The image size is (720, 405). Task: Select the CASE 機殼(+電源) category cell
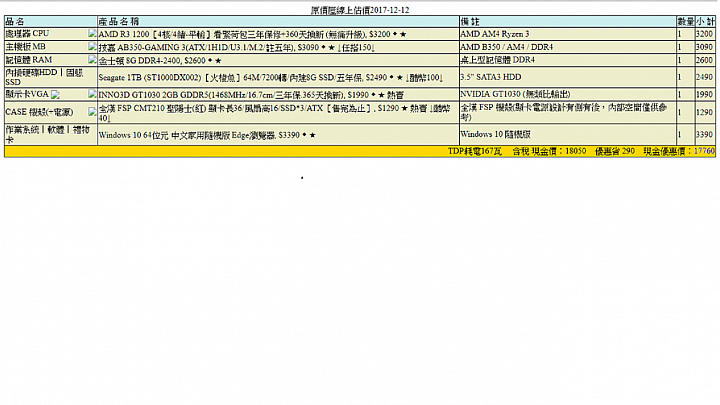tap(51, 112)
